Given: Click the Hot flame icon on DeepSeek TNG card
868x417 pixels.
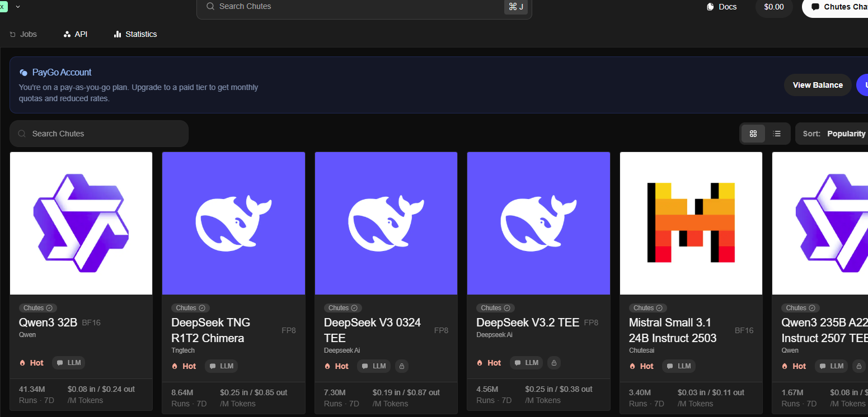Looking at the screenshot, I should coord(175,366).
